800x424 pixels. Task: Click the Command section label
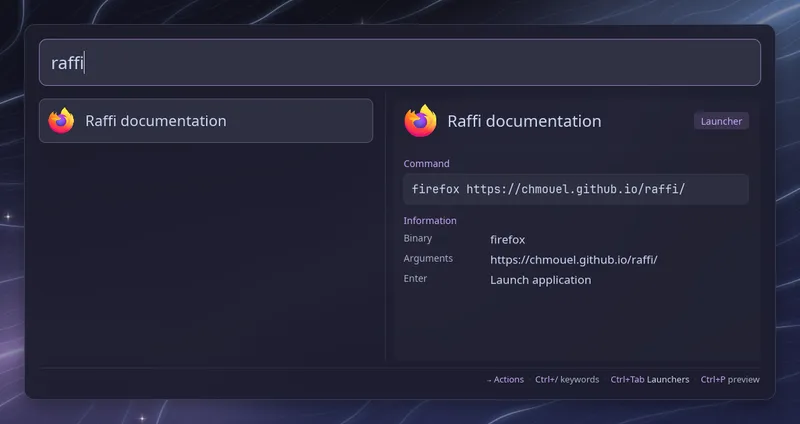point(427,164)
